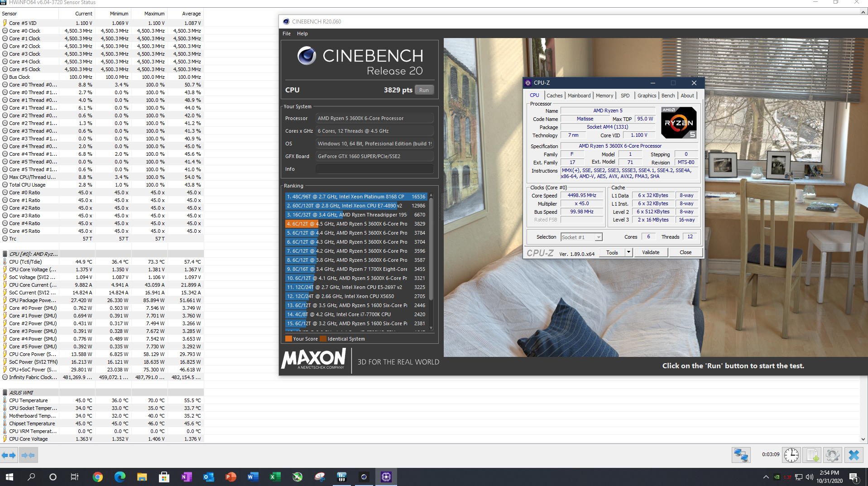The width and height of the screenshot is (868, 486).
Task: Open OneNote from taskbar
Action: pos(186,477)
